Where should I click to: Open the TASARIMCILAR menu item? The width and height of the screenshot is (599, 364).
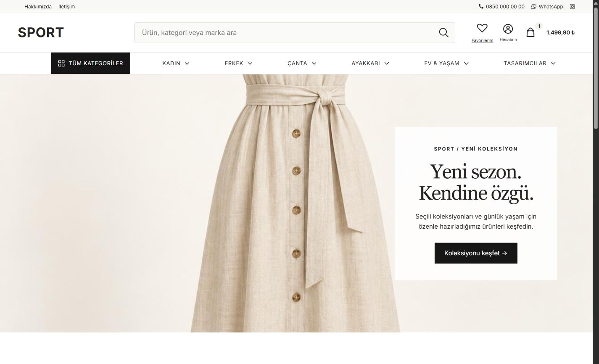[x=525, y=63]
